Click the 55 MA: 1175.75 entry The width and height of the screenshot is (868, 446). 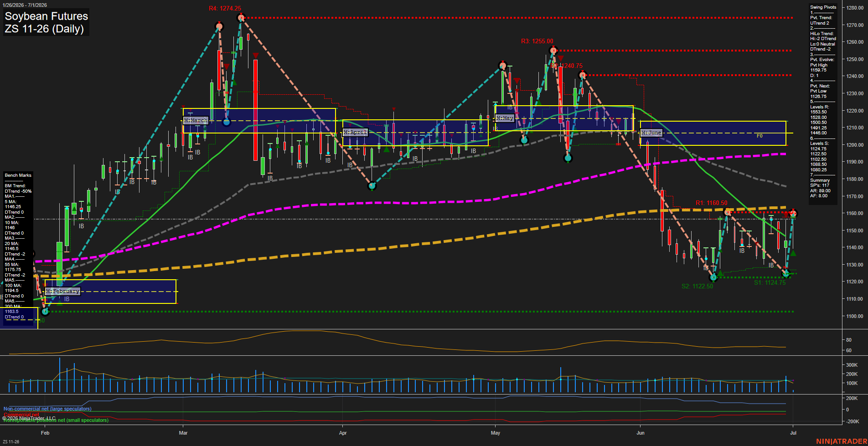tap(13, 267)
